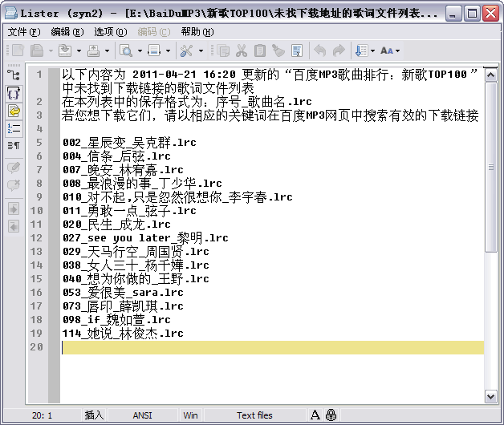The image size is (504, 425).
Task: Click the line number 12 in the gutter
Action: click(x=36, y=237)
